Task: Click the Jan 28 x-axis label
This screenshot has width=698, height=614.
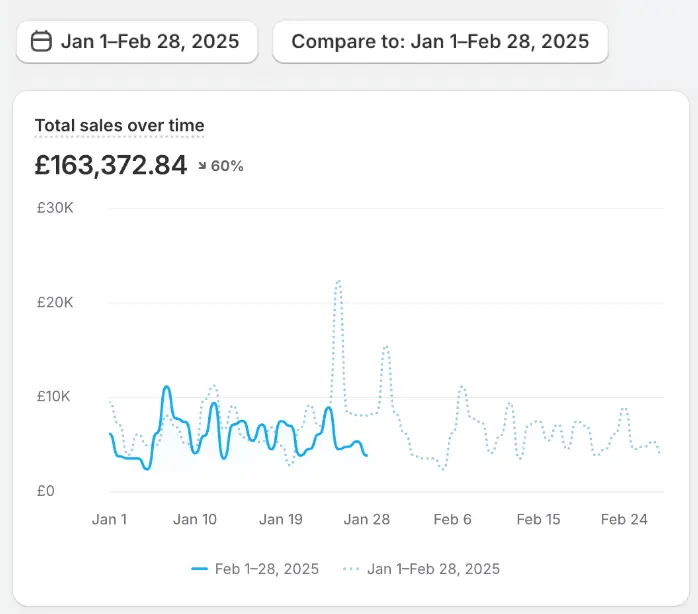Action: 367,519
